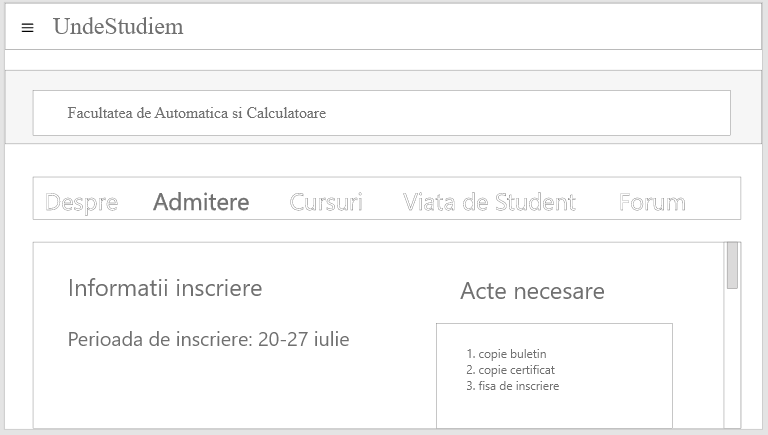Click the UndeStudiem site title
The width and height of the screenshot is (768, 435).
pos(118,27)
